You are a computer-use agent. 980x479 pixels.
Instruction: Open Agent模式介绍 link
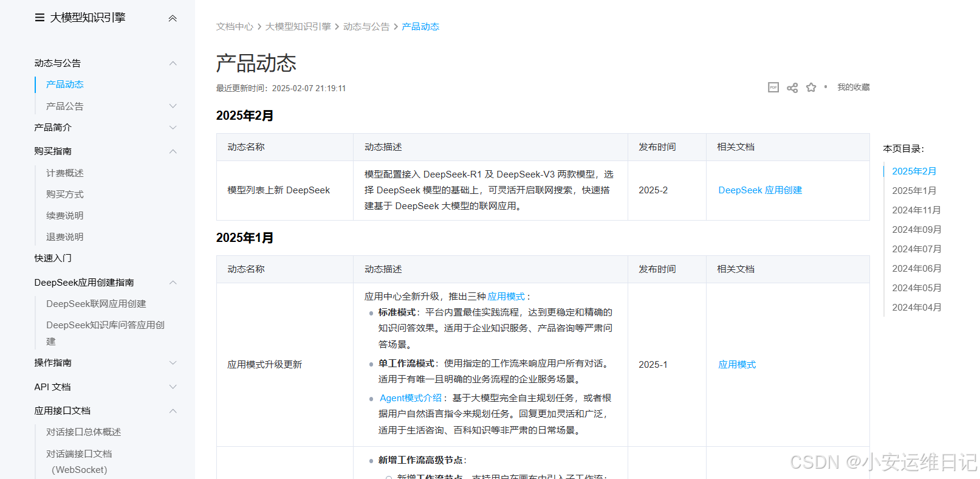[411, 398]
